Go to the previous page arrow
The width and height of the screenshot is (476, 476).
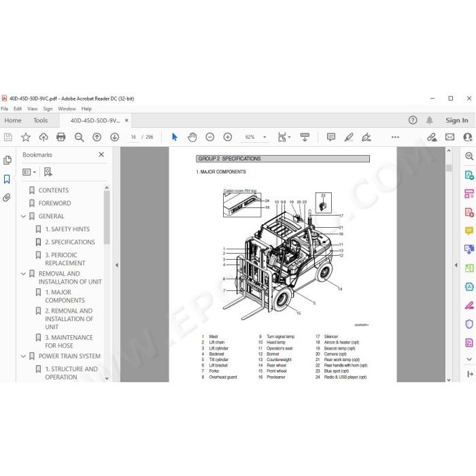pyautogui.click(x=97, y=137)
